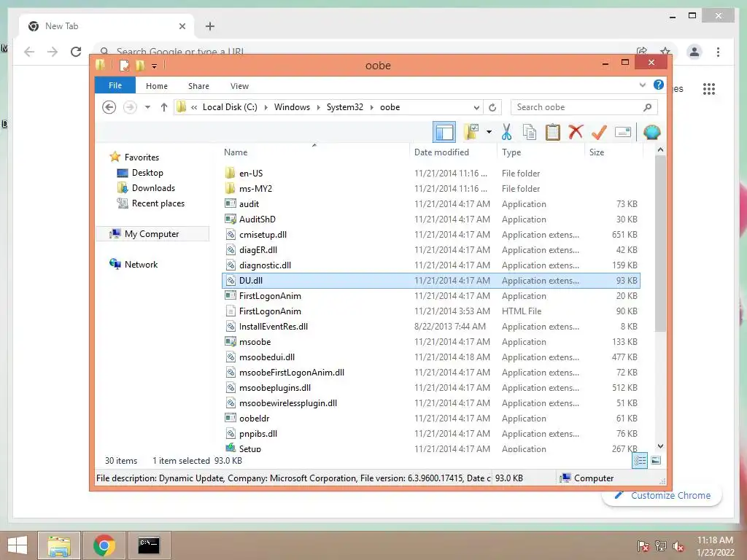Open the folder options dropdown arrow
Screen dimensions: 747x560
489,132
